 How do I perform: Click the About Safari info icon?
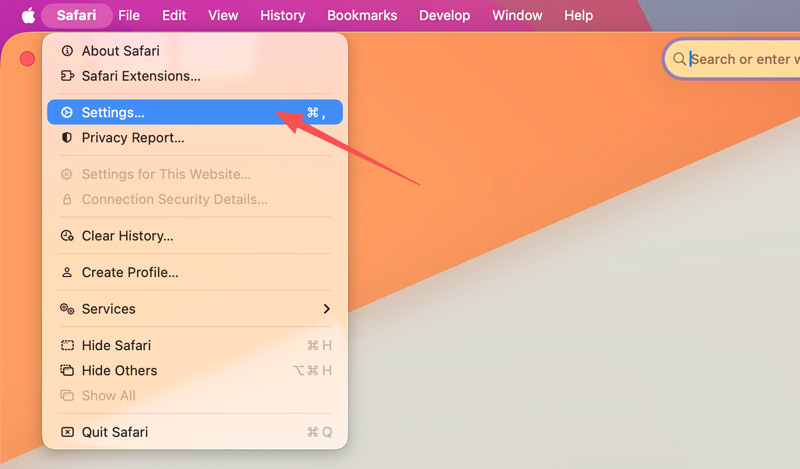click(67, 51)
